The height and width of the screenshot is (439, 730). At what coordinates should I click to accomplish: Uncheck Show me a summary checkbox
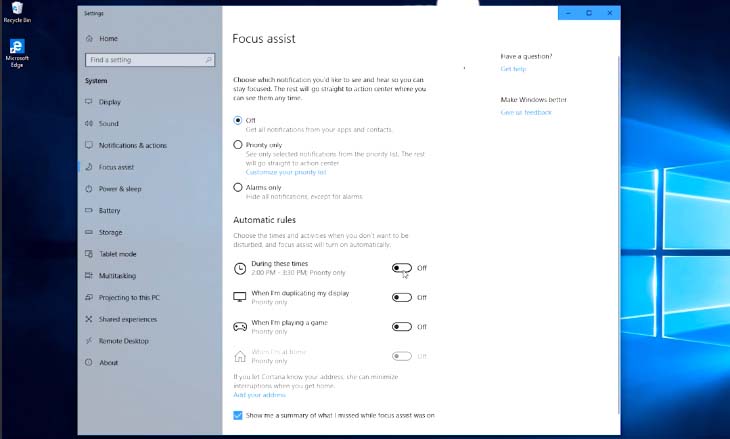coord(238,415)
